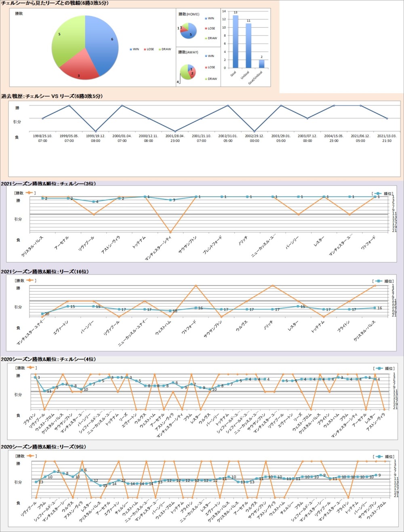Click ブレントフォード label in 2021 Chelsea chart
Viewport: 404px width, 532px height.
(213, 245)
